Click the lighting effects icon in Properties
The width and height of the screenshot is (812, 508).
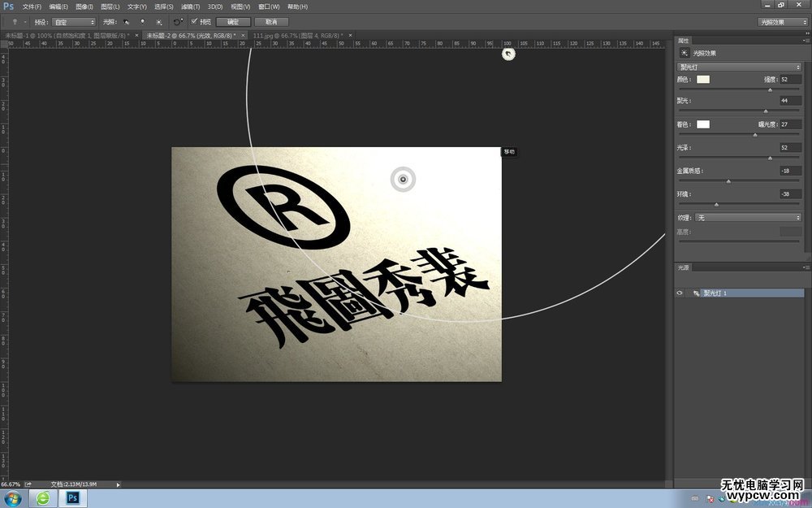point(684,53)
